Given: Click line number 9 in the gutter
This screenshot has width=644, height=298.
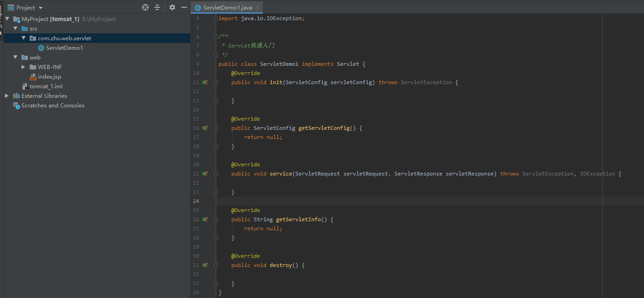Looking at the screenshot, I should (x=197, y=64).
